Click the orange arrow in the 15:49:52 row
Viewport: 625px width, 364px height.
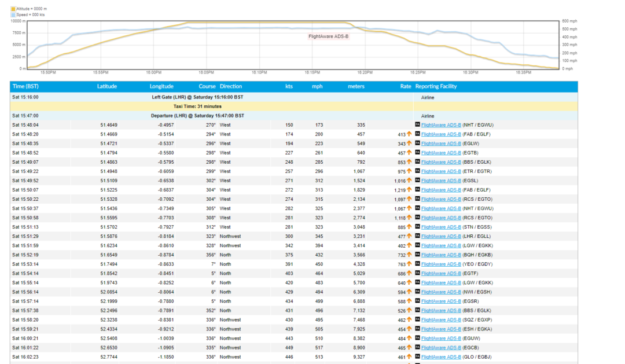click(409, 181)
